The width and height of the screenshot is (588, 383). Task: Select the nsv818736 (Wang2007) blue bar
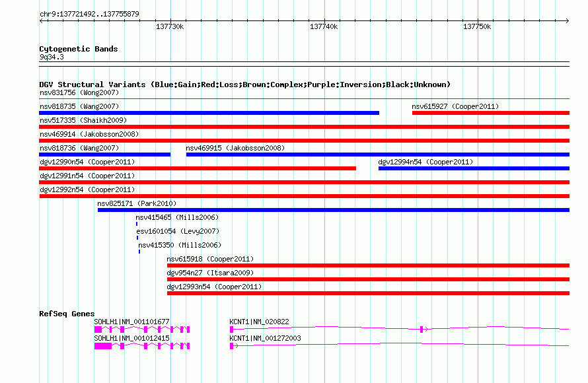(x=104, y=155)
